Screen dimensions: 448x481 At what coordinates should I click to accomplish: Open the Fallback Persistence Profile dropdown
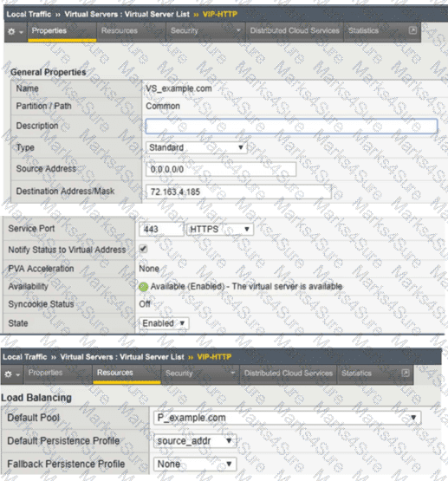pyautogui.click(x=195, y=464)
